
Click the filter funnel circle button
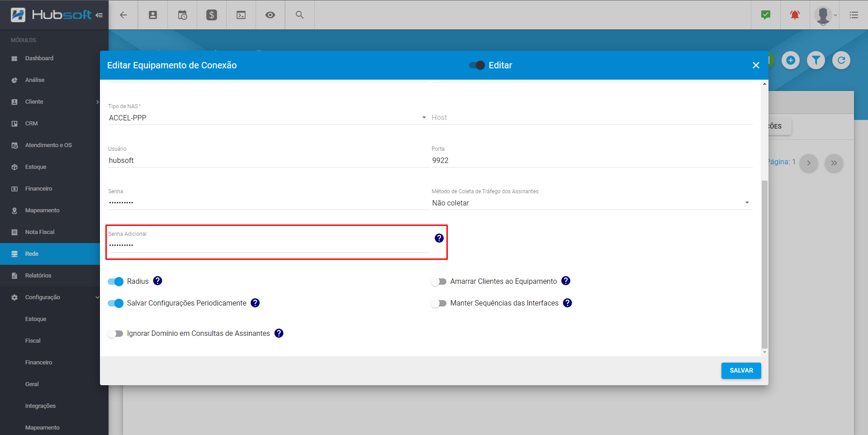[816, 60]
